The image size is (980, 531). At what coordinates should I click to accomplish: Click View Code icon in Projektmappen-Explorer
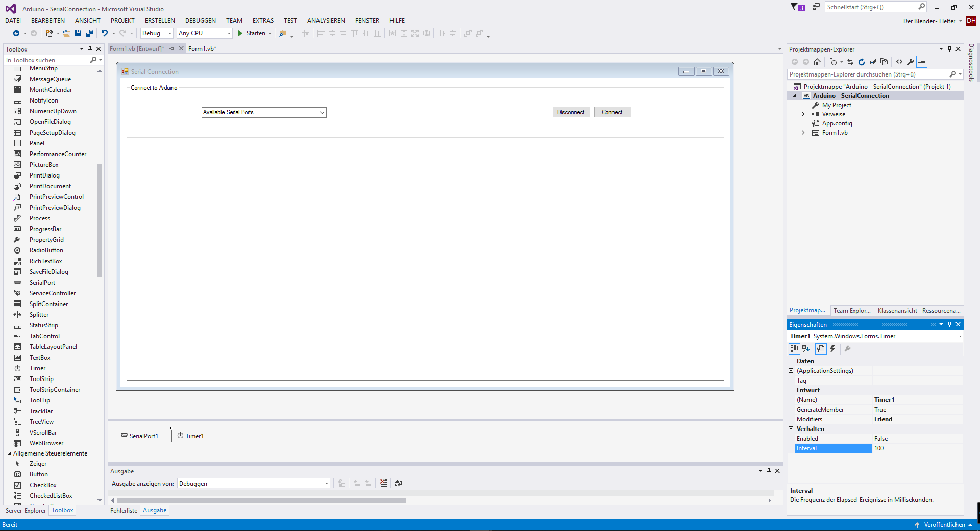pos(899,62)
